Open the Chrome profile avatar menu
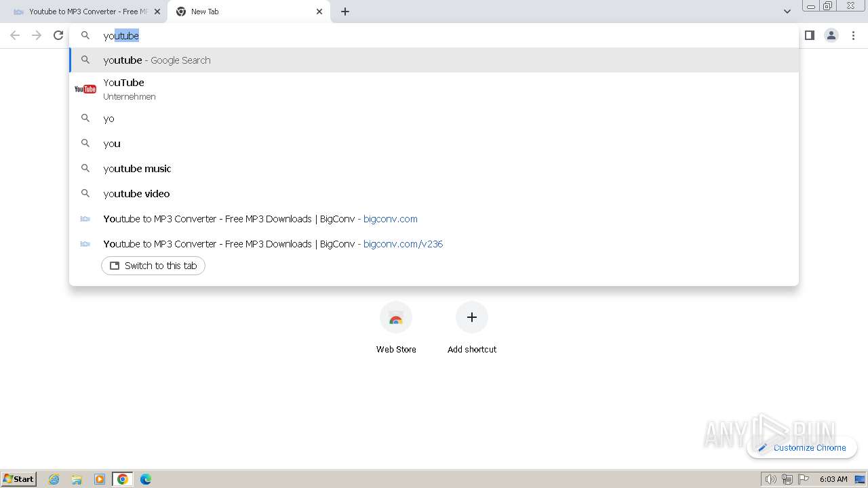Screen dimensions: 868x488 [x=831, y=35]
